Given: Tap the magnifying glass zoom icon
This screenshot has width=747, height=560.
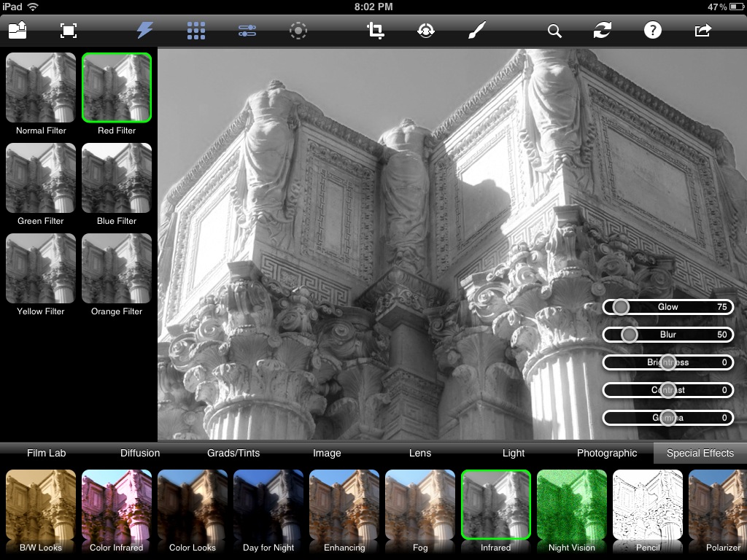Looking at the screenshot, I should [x=554, y=31].
